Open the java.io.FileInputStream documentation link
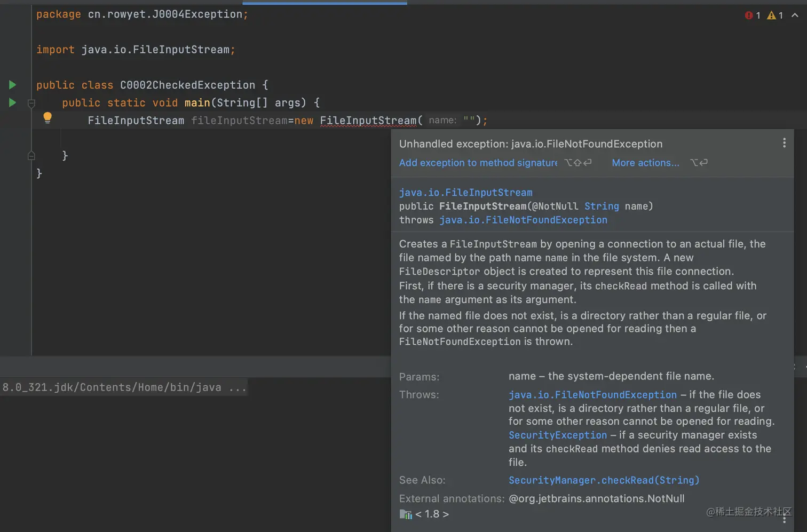 coord(465,193)
